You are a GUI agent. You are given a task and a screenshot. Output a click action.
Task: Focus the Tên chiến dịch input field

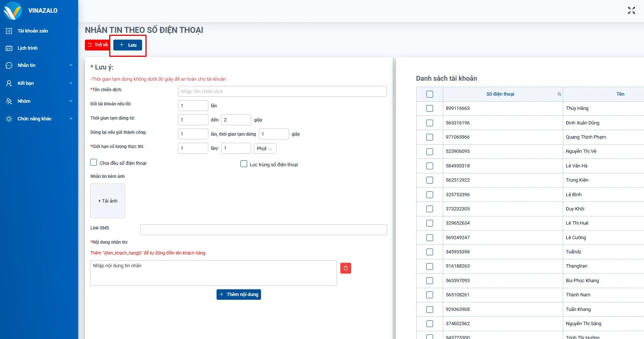pyautogui.click(x=282, y=92)
